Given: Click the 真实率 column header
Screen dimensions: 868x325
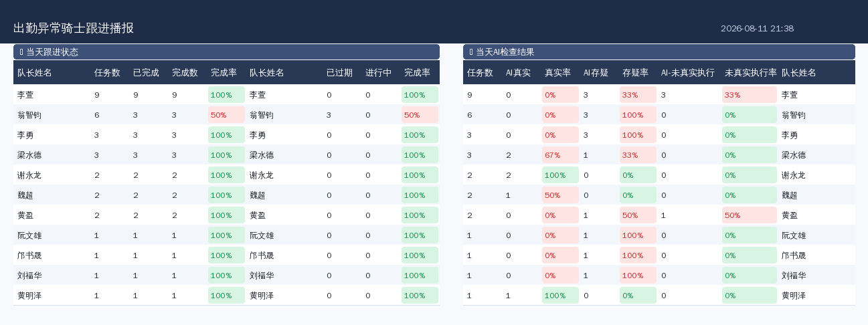Looking at the screenshot, I should [557, 73].
